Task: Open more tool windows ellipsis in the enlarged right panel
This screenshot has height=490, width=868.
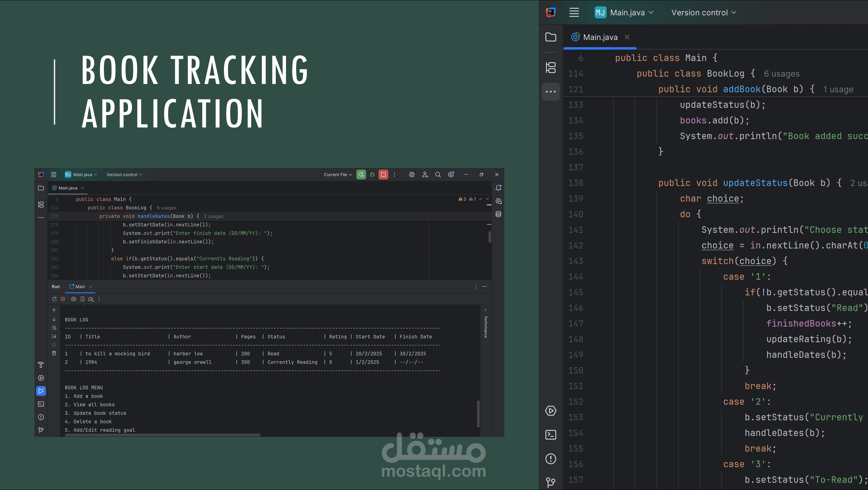Action: 551,92
